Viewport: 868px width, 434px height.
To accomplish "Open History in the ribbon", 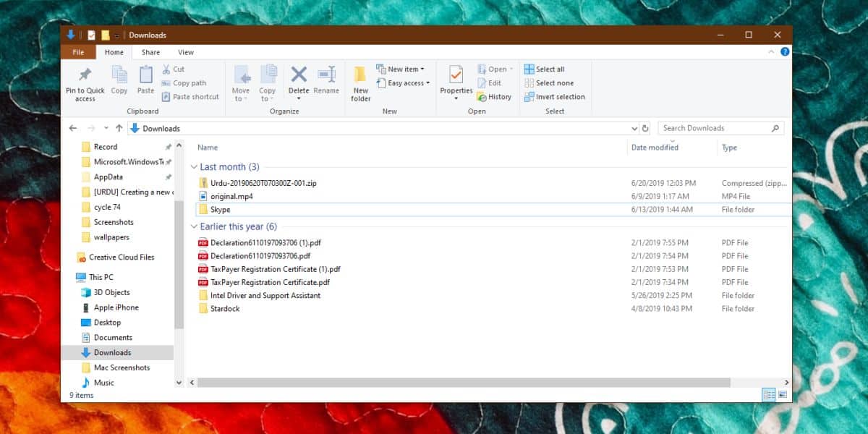I will click(x=494, y=97).
